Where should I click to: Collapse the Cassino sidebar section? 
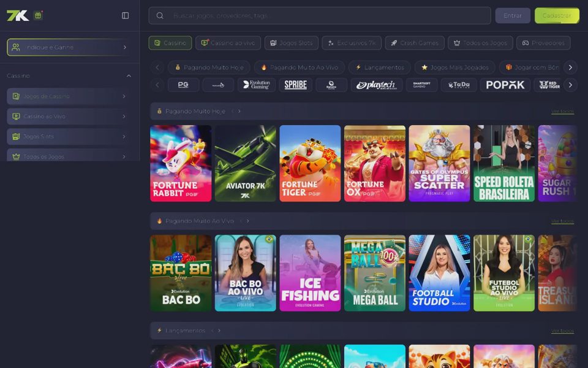pos(129,76)
